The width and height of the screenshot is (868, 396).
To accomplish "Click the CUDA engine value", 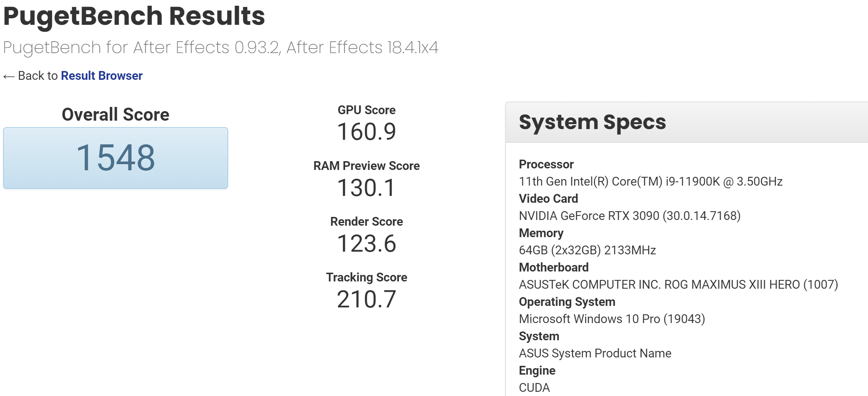I will point(534,388).
